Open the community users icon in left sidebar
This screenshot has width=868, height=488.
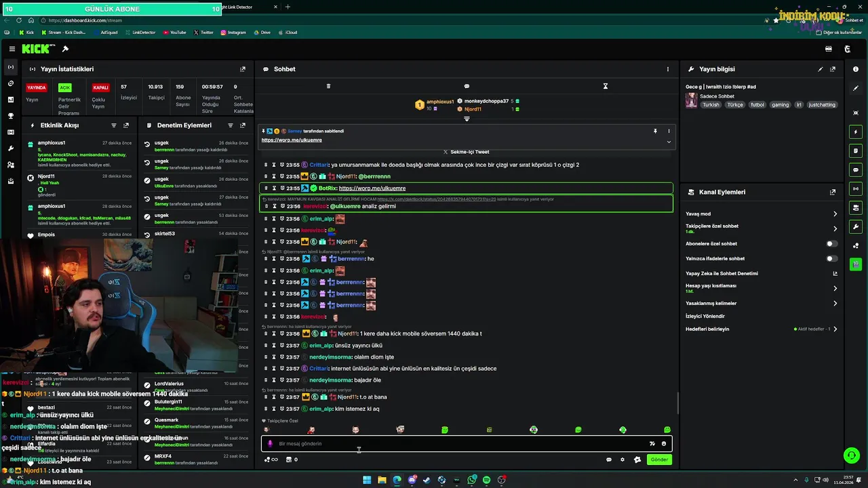(10, 165)
